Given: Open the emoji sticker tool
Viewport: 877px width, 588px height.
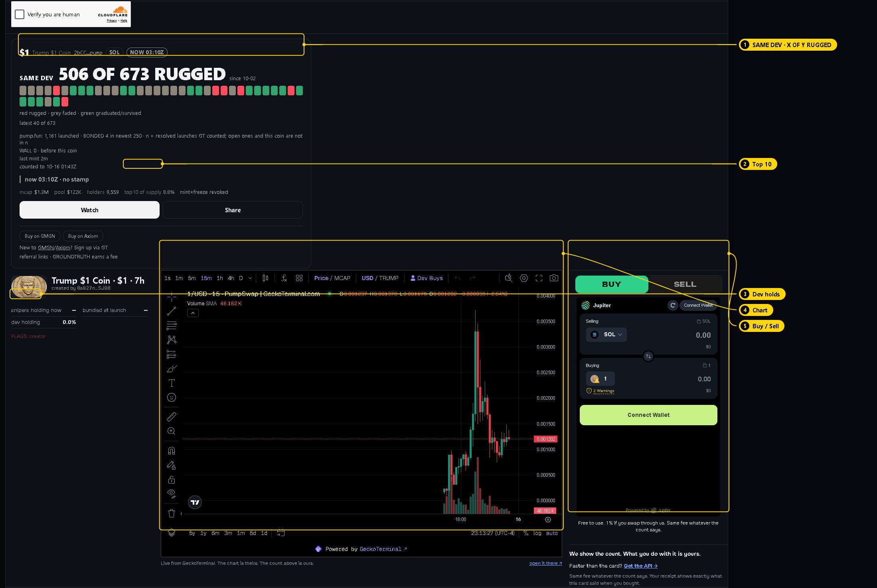Looking at the screenshot, I should click(172, 397).
